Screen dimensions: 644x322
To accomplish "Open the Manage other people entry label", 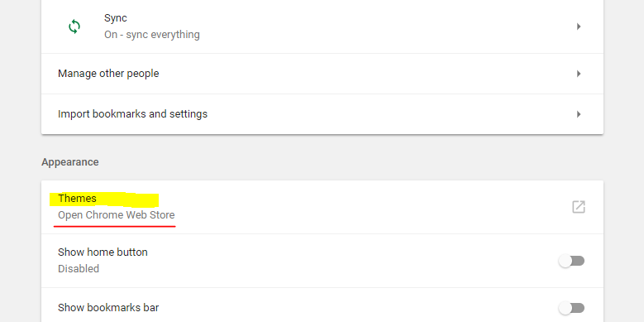I will 108,74.
